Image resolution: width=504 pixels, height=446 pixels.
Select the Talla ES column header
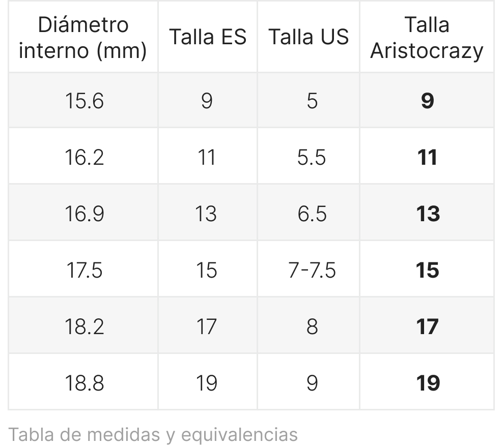208,37
